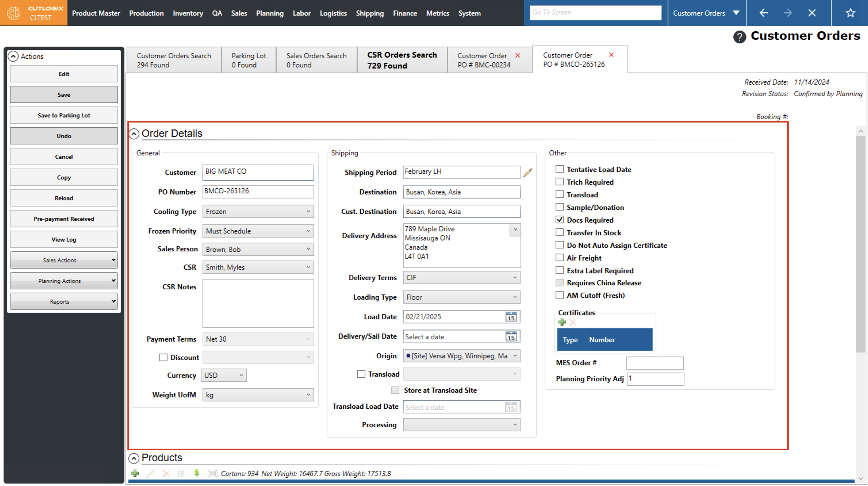Click the back arrow navigation icon
This screenshot has height=486, width=868.
(x=764, y=13)
